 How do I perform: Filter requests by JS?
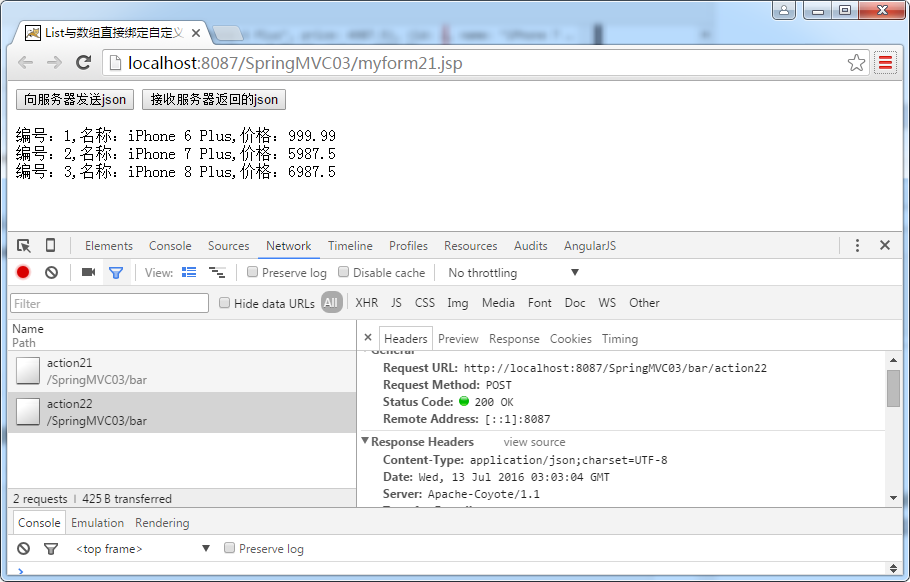pos(396,302)
